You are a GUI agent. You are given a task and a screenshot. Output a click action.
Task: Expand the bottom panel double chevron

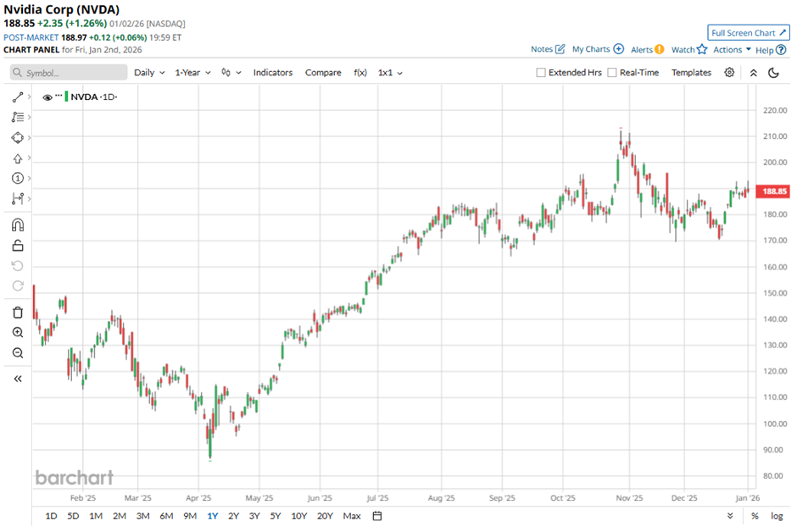(730, 516)
